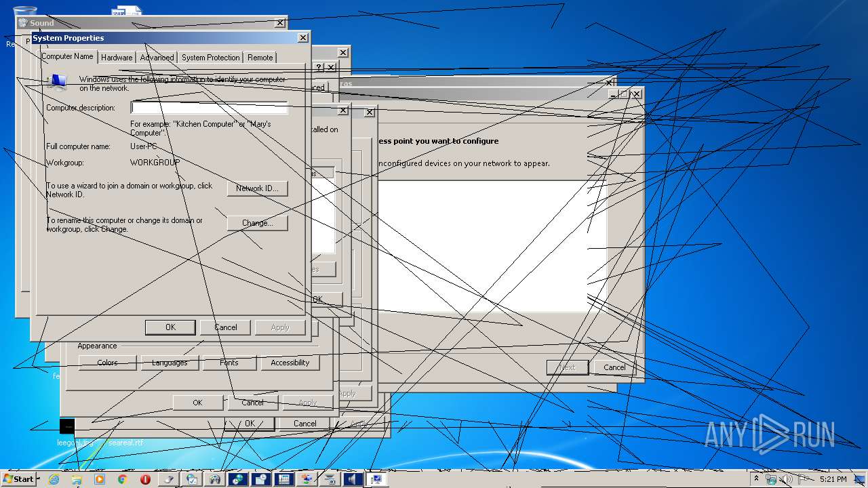Switch to the System Properties taskbar item
The image size is (868, 488).
coord(376,479)
